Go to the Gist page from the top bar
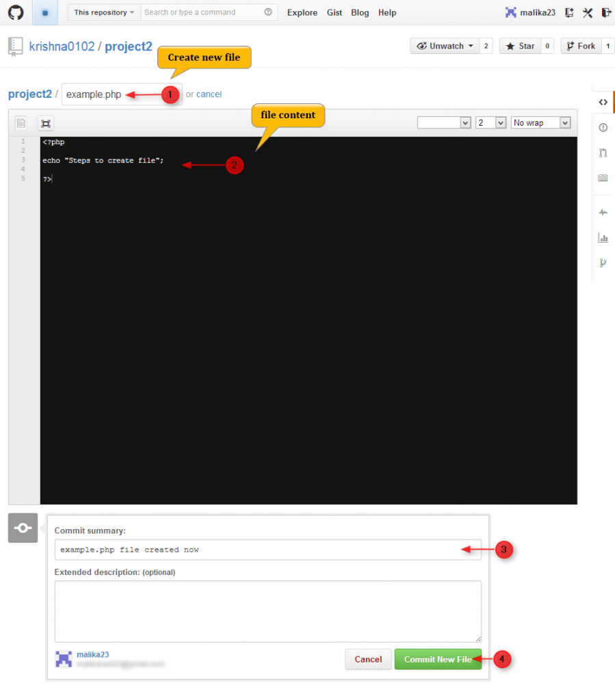The width and height of the screenshot is (615, 700). (x=335, y=12)
